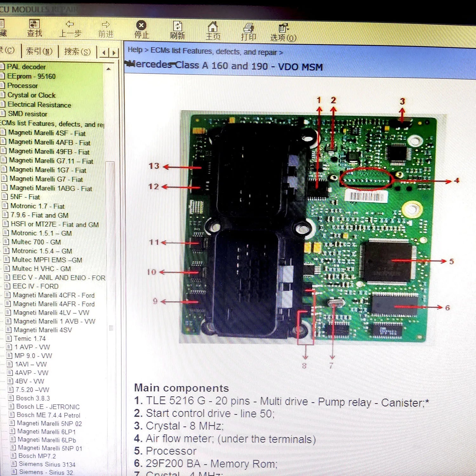Switch to the 索引(N) Index tab
Screen dimensions: 476x476
(x=39, y=51)
